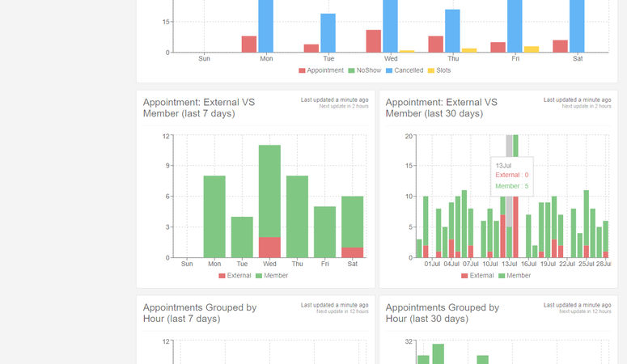Click title Appointment: External VS Member (last 30 days)

coord(442,108)
